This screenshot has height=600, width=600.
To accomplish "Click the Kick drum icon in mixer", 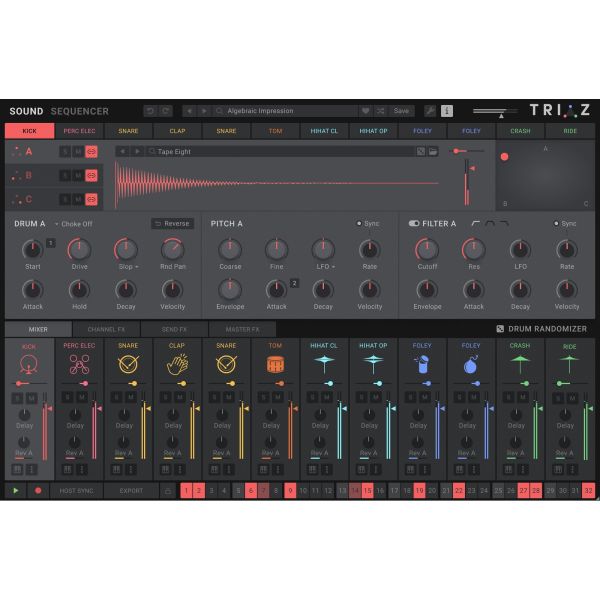I will [x=29, y=364].
